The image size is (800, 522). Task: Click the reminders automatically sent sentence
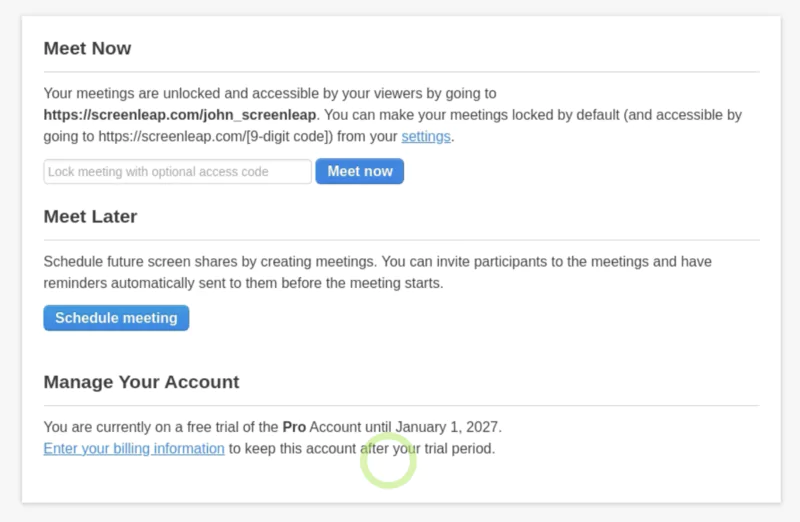pos(243,283)
